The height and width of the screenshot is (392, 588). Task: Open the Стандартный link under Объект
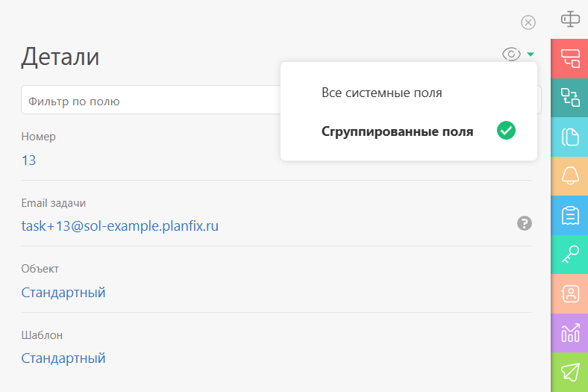coord(63,292)
